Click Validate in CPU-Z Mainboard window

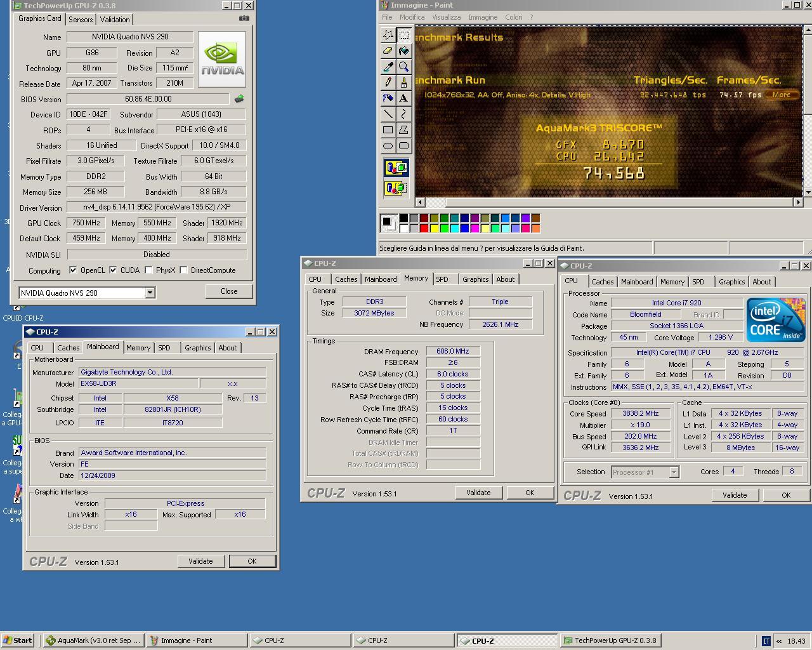tap(200, 561)
